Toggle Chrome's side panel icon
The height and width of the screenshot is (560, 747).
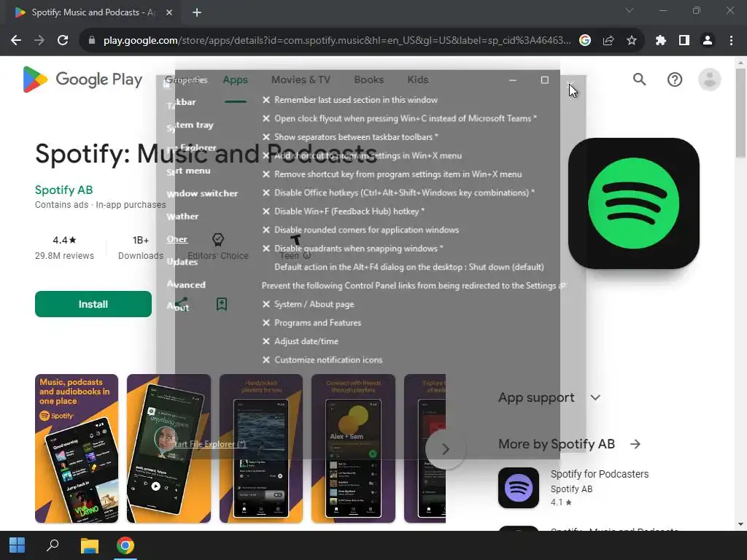pyautogui.click(x=684, y=41)
